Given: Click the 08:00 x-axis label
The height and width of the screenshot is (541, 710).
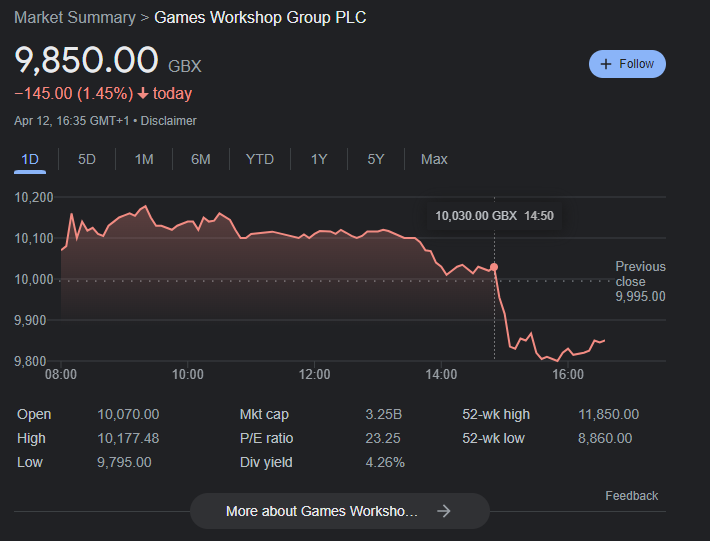Looking at the screenshot, I should coord(61,374).
